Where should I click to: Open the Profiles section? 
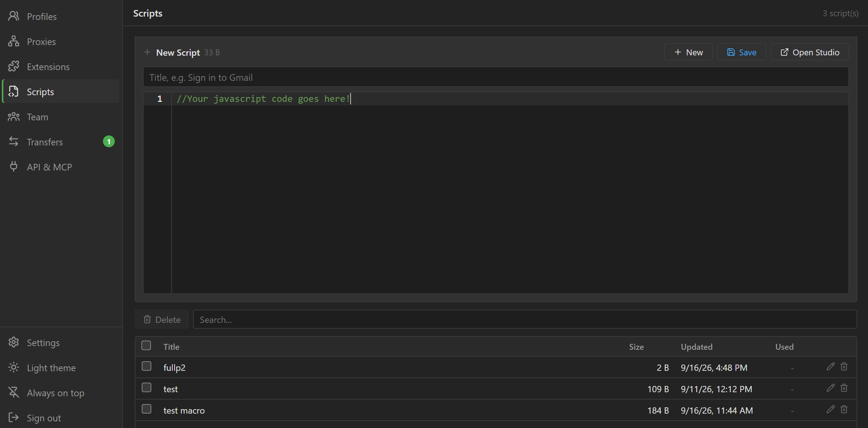point(61,17)
